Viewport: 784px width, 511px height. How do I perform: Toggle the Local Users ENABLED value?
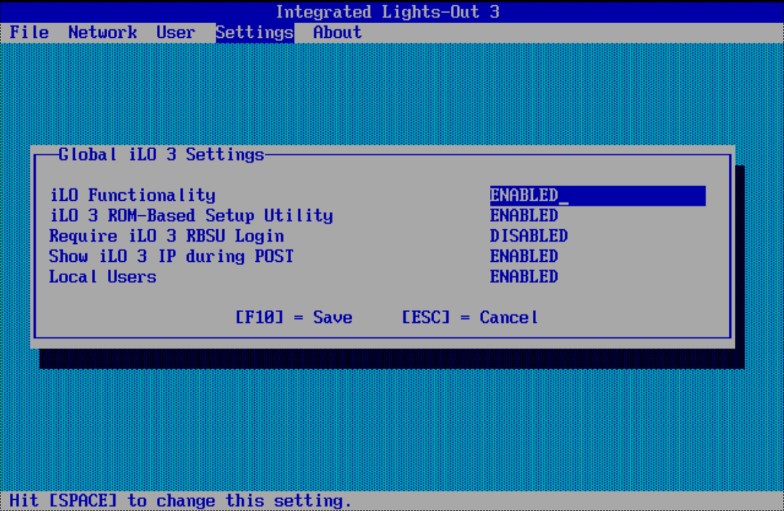click(x=524, y=276)
